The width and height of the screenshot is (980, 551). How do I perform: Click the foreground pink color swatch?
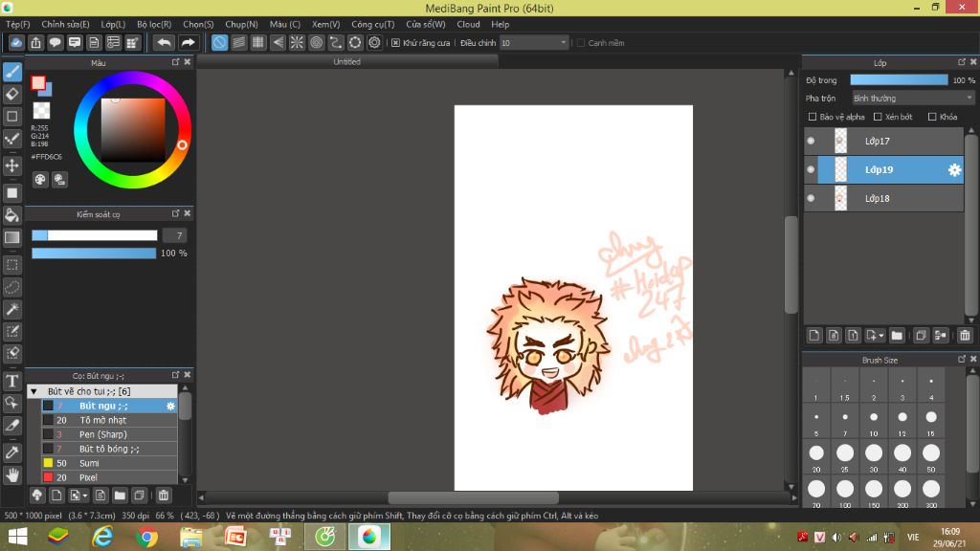[38, 82]
